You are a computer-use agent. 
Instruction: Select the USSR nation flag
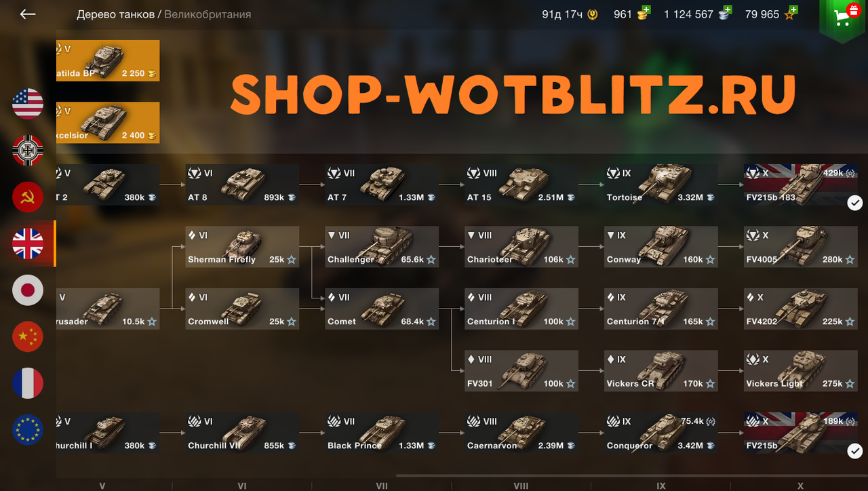[28, 197]
